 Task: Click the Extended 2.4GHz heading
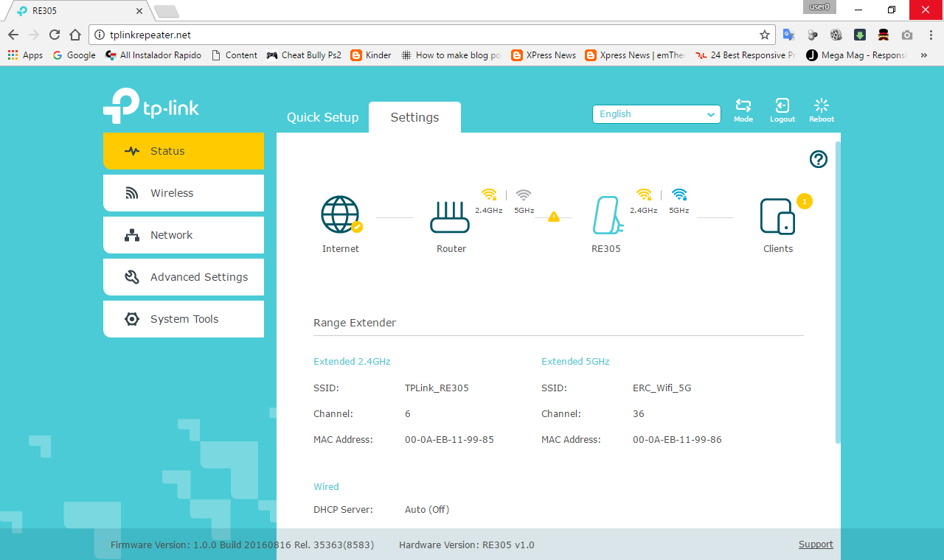[352, 362]
